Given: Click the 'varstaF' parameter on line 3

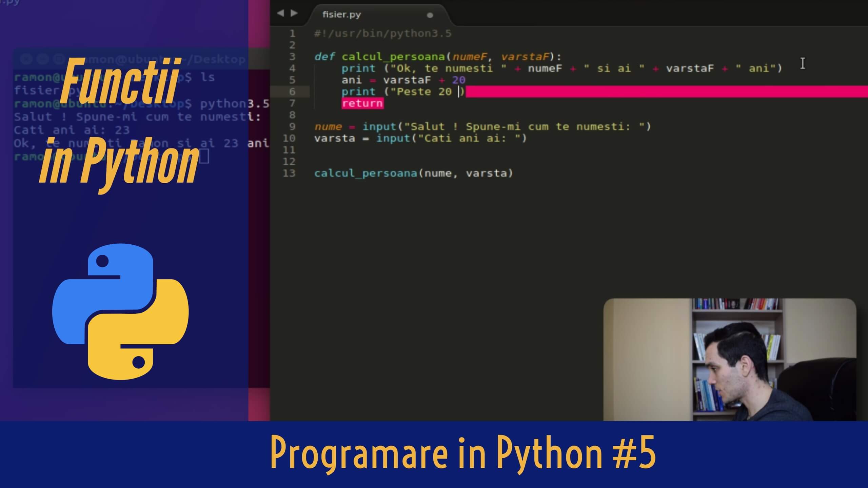Looking at the screenshot, I should tap(525, 57).
